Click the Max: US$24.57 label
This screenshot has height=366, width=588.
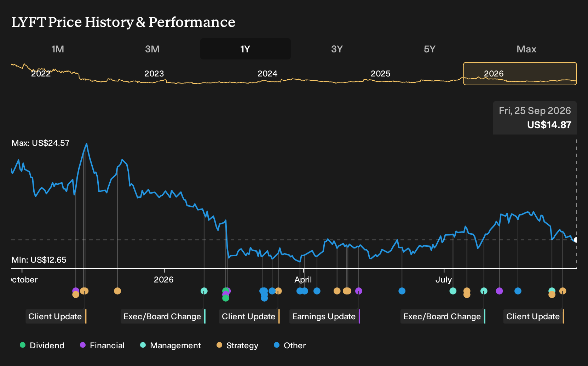tap(41, 143)
